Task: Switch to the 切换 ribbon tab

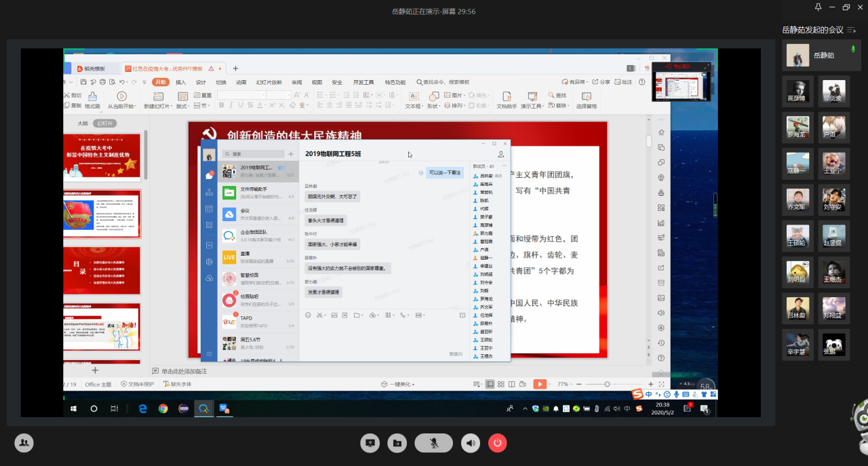Action: (221, 82)
